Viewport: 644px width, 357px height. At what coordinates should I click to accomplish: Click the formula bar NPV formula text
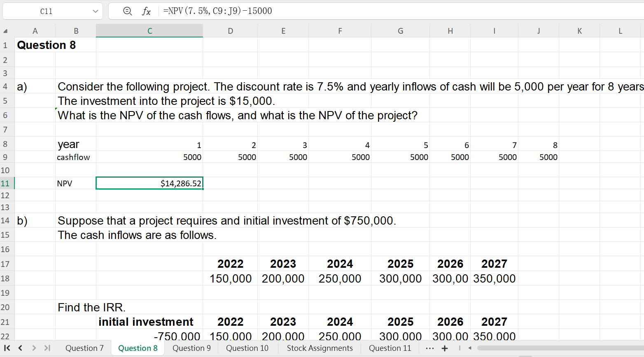pyautogui.click(x=217, y=11)
